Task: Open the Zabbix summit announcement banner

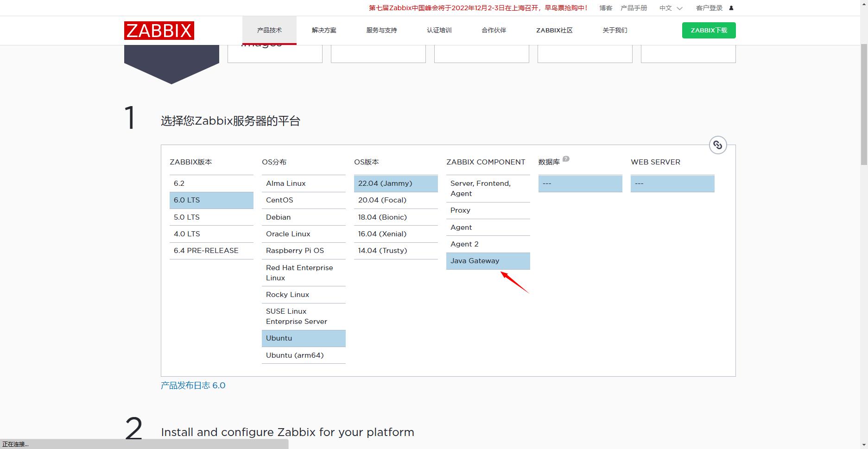Action: [478, 8]
